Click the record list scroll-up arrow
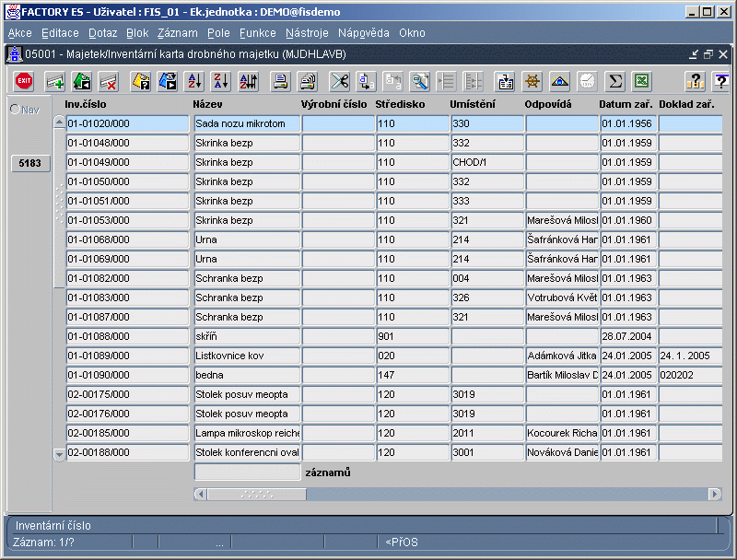Screen dimensions: 737x560 click(59, 122)
